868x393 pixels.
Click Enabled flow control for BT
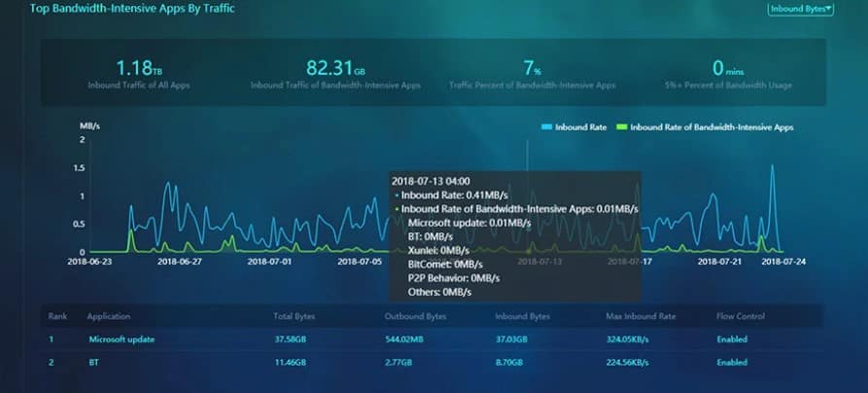tap(732, 362)
